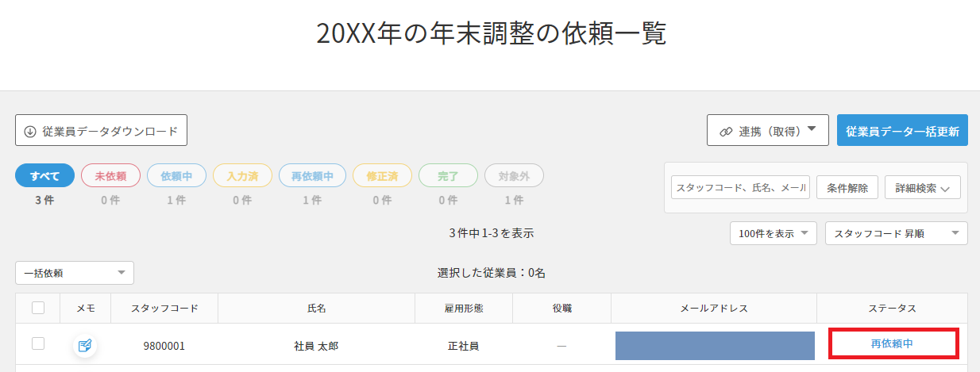Filter list by 再依頼中 status pill
980x372 pixels.
coord(312,176)
